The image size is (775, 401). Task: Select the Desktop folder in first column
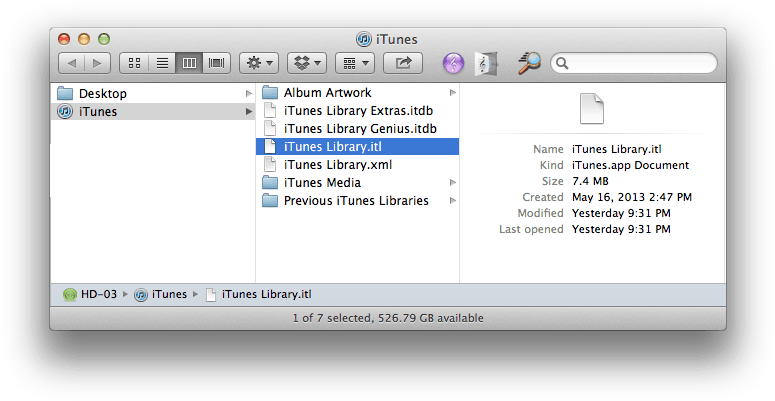point(103,93)
